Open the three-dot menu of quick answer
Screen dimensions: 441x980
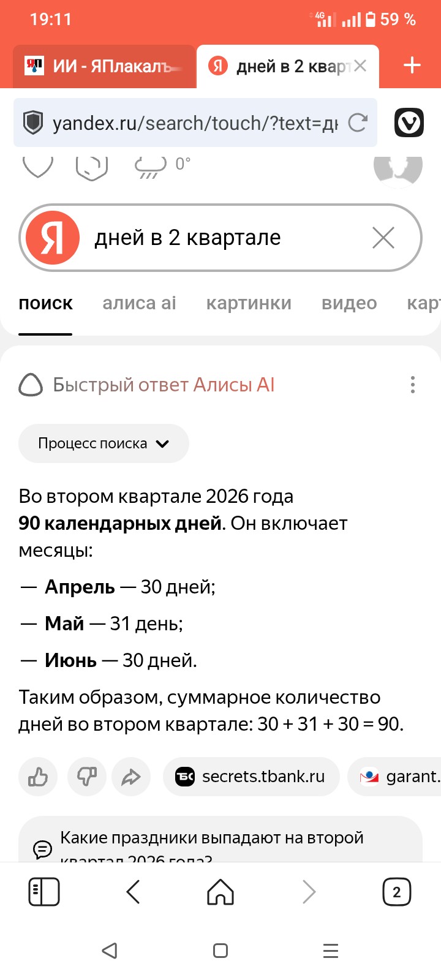pos(413,385)
